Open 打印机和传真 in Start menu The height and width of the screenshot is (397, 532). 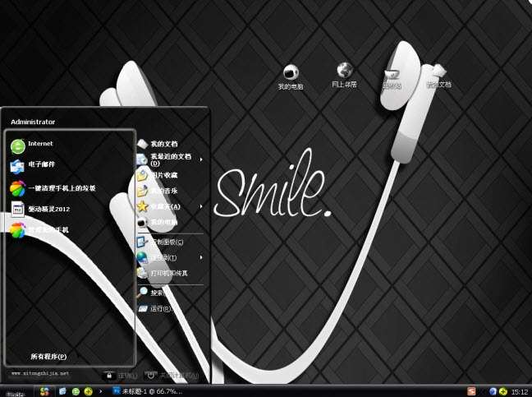click(x=163, y=273)
